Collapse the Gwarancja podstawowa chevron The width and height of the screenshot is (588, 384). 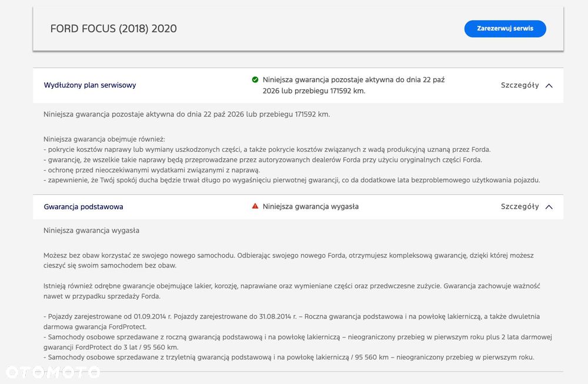549,207
